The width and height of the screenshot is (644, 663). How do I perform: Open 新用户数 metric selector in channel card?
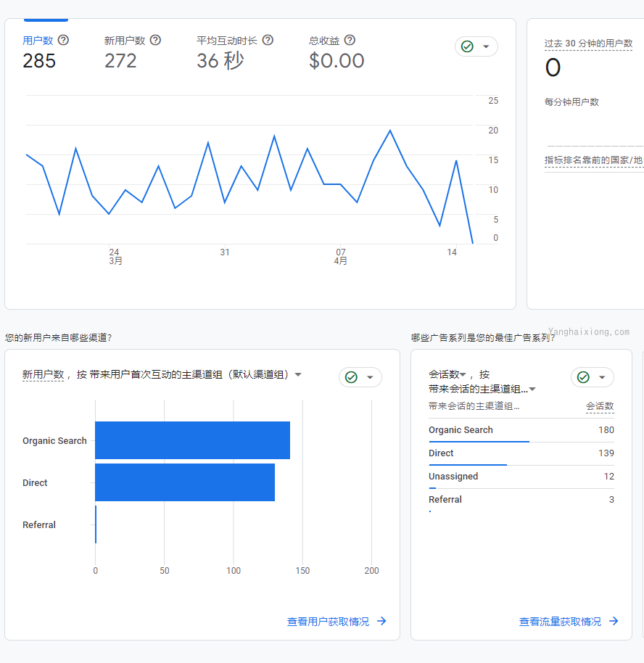click(43, 374)
